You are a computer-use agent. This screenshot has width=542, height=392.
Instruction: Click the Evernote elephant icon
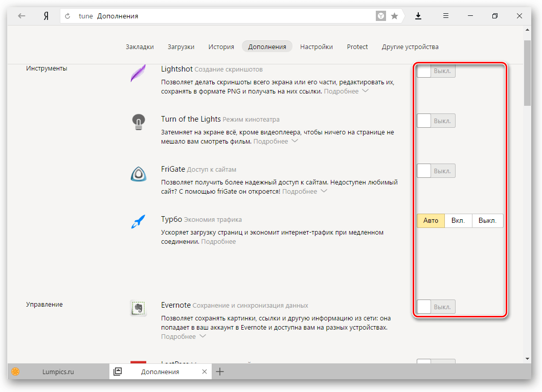tap(138, 308)
